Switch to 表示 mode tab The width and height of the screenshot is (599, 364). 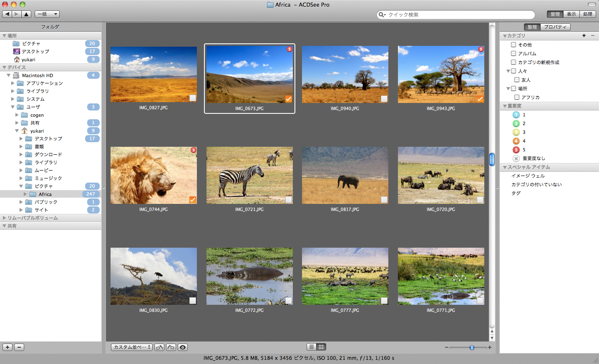click(x=571, y=14)
